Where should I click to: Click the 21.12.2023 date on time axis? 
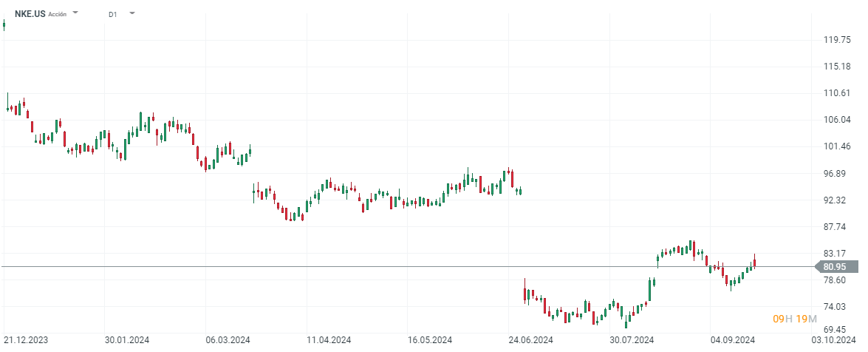tap(26, 340)
